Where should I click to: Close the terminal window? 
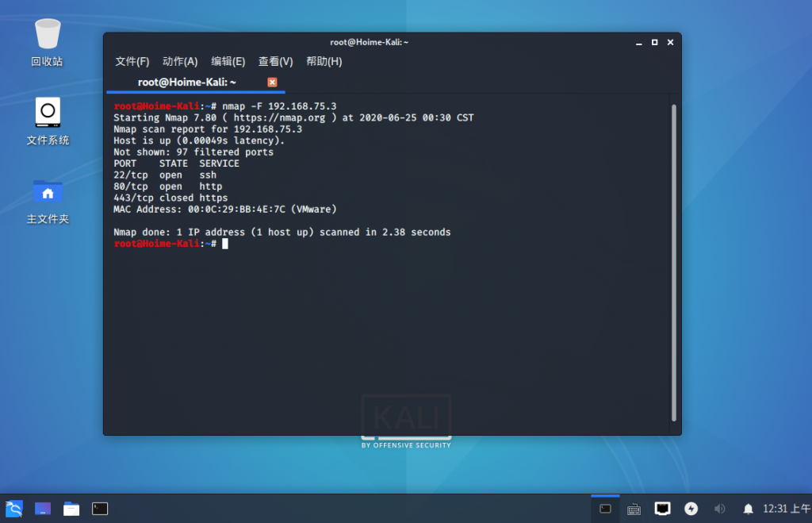[x=670, y=42]
